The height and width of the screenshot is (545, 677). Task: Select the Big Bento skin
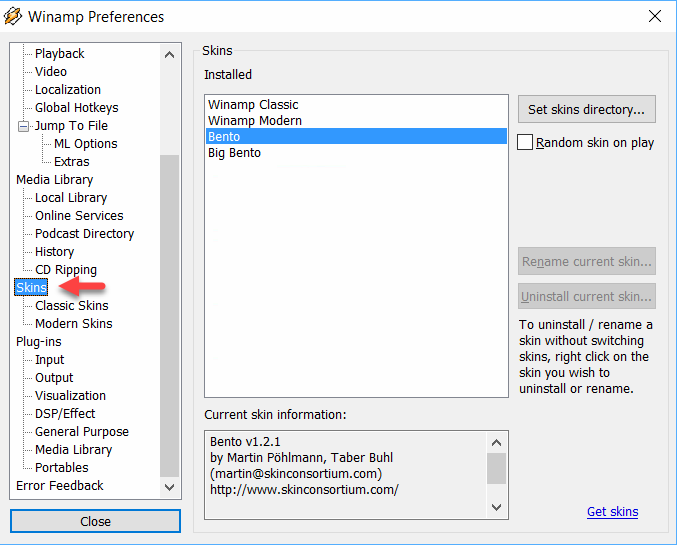pyautogui.click(x=356, y=153)
